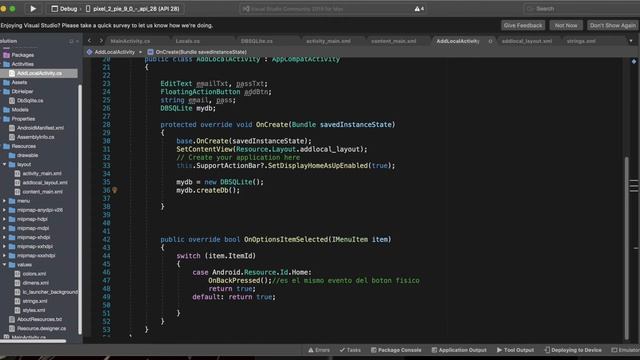Show the tab overflow dropdown list

[631, 41]
